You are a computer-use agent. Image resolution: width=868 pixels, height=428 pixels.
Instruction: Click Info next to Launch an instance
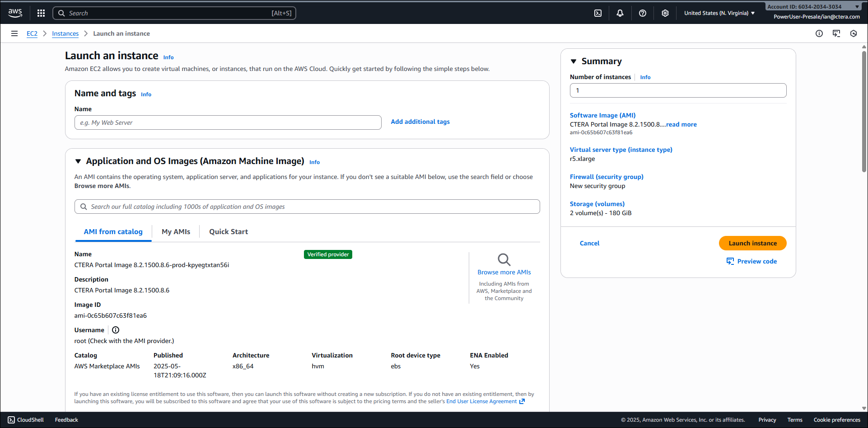pos(168,57)
